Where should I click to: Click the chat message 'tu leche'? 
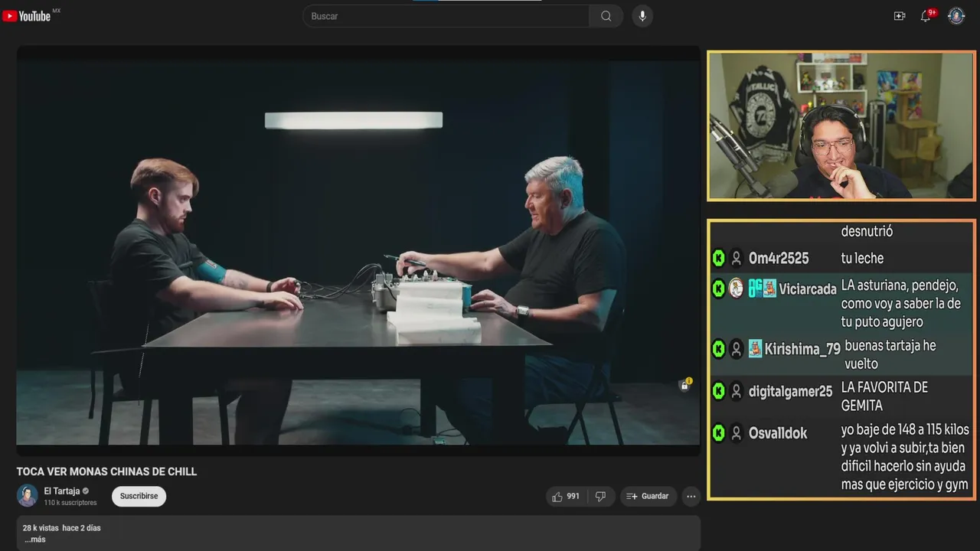862,259
